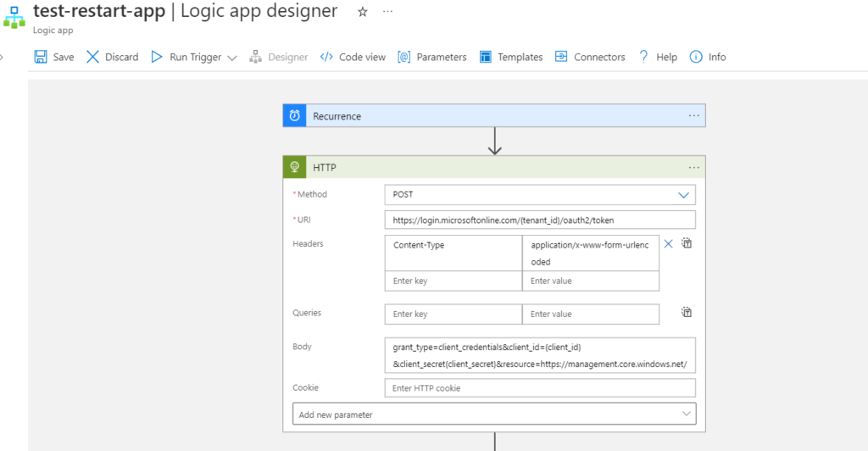Image resolution: width=868 pixels, height=451 pixels.
Task: Click the URI field label
Action: (x=304, y=220)
